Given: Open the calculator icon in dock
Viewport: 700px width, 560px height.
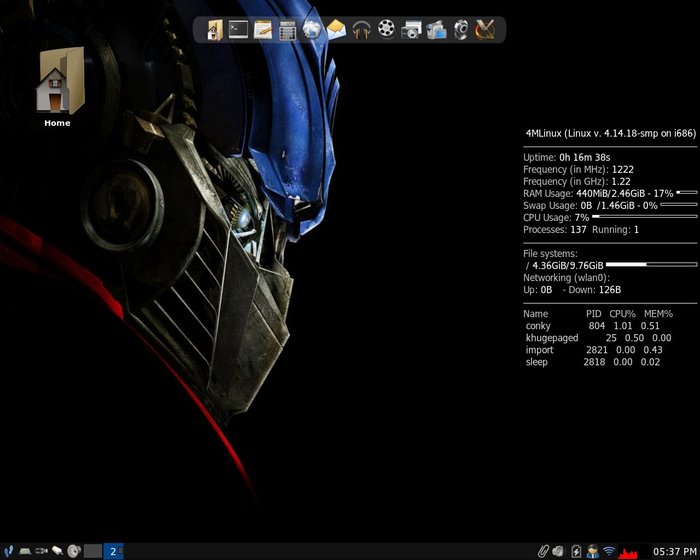Looking at the screenshot, I should 288,30.
